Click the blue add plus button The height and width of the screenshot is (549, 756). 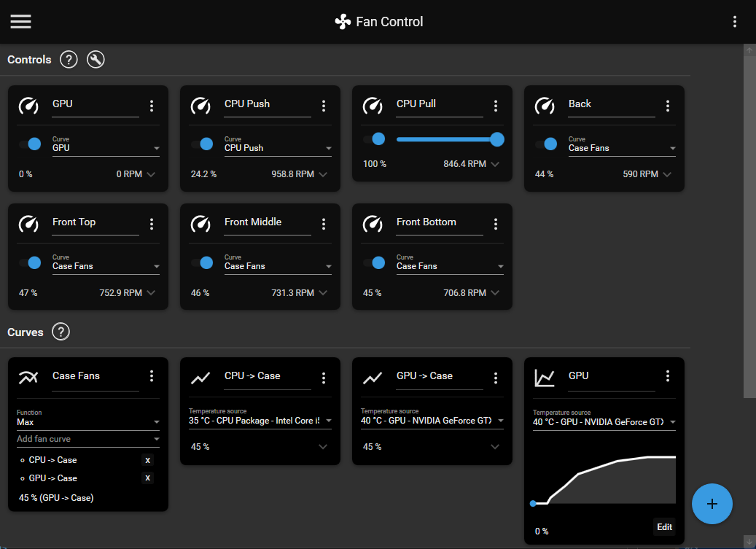[712, 504]
